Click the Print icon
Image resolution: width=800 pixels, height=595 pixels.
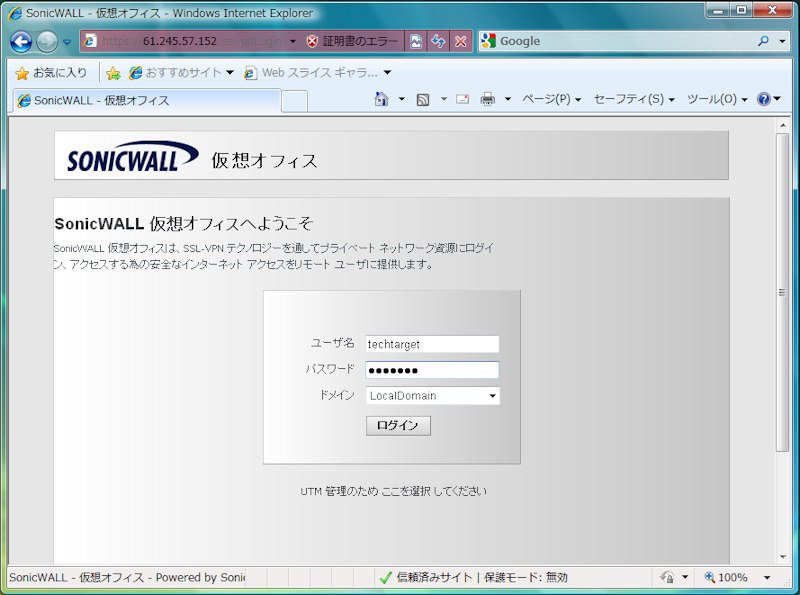488,99
